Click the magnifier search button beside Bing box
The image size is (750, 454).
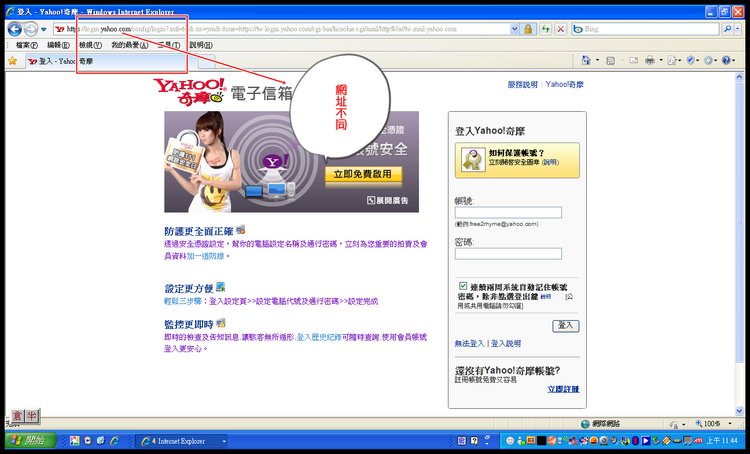point(728,29)
